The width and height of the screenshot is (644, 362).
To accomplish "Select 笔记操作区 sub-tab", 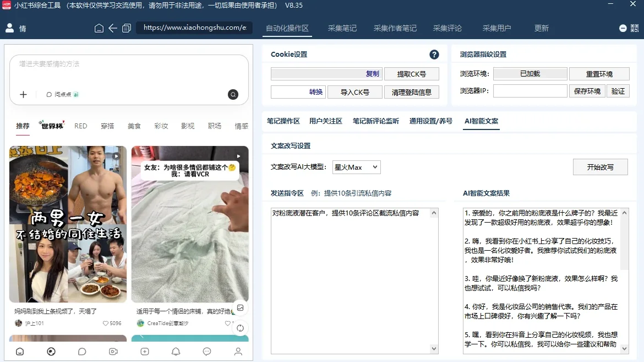I will (x=283, y=121).
